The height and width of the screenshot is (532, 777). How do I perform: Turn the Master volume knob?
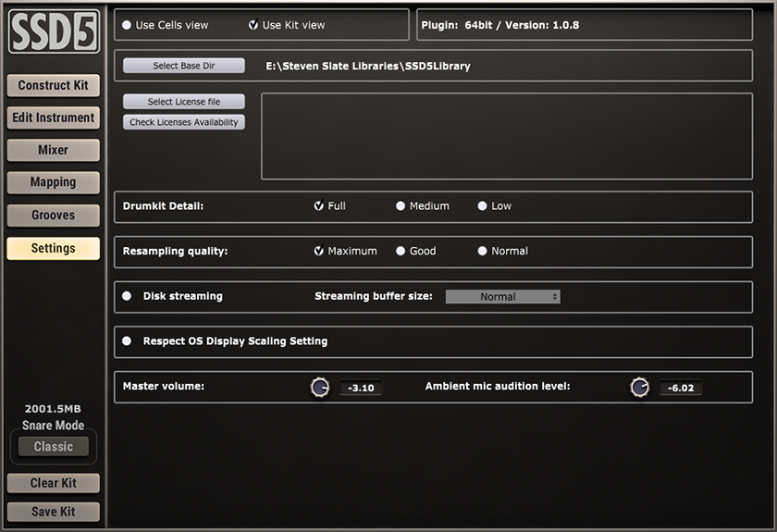pyautogui.click(x=320, y=388)
